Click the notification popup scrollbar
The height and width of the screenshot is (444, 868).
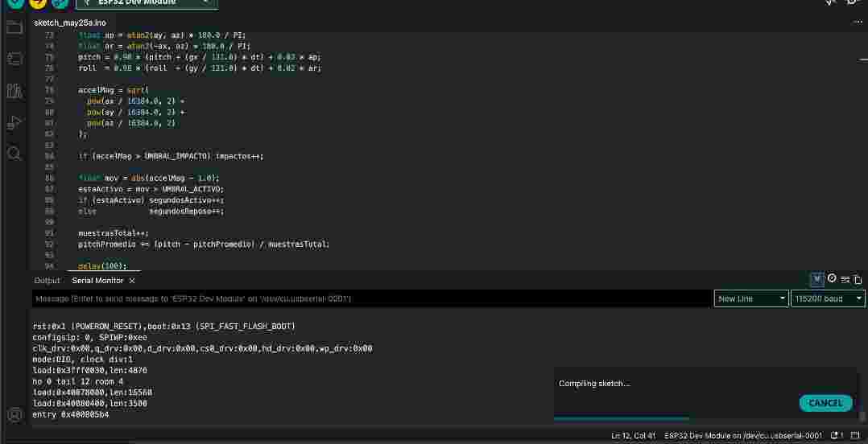[x=862, y=415]
